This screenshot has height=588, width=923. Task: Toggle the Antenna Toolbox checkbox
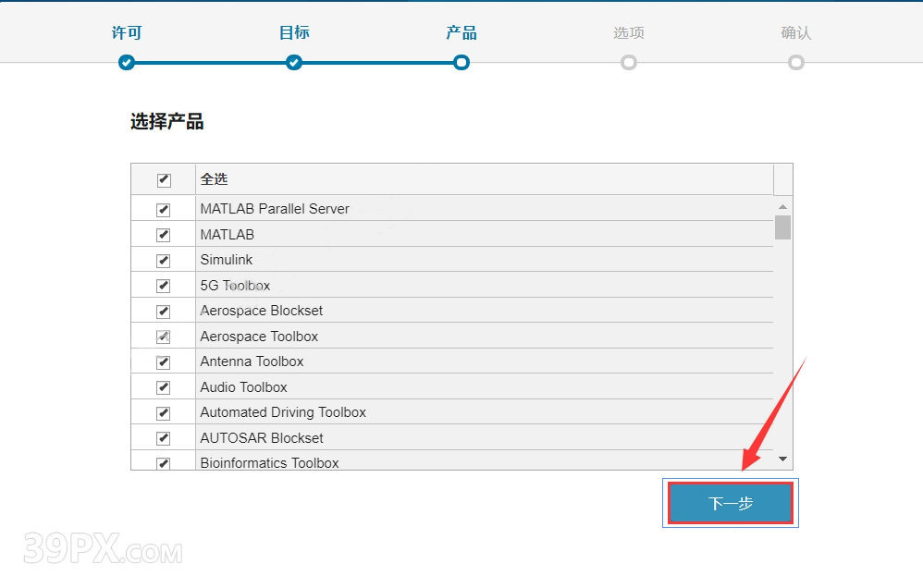pyautogui.click(x=163, y=362)
